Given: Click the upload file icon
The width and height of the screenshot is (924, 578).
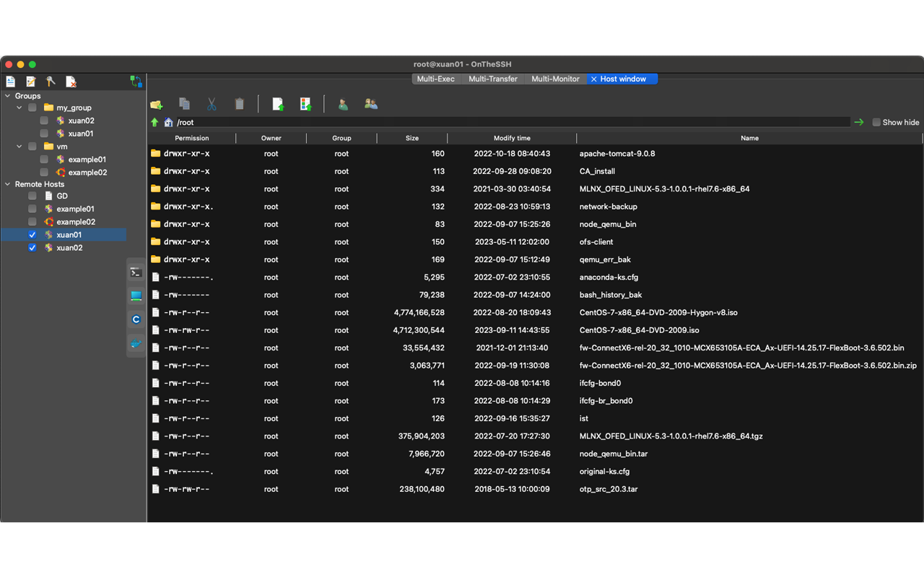Looking at the screenshot, I should point(278,104).
